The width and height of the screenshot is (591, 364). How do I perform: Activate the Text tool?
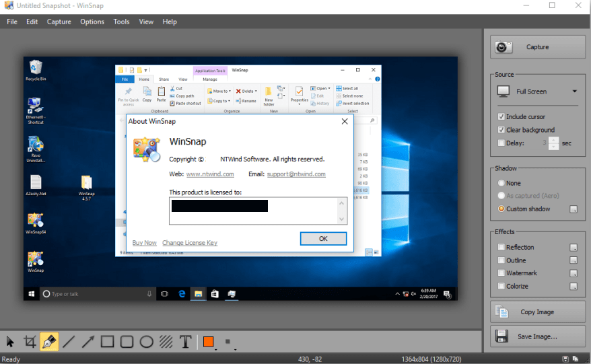(185, 342)
